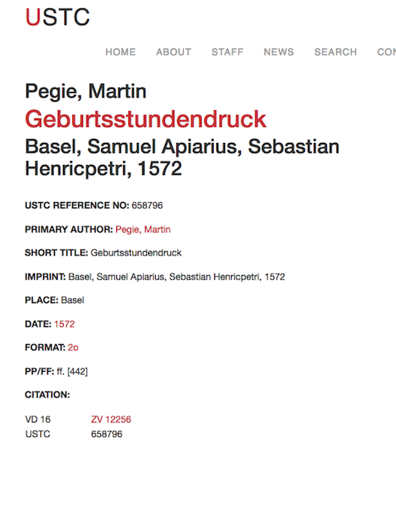Click the 2o format link

pos(73,347)
